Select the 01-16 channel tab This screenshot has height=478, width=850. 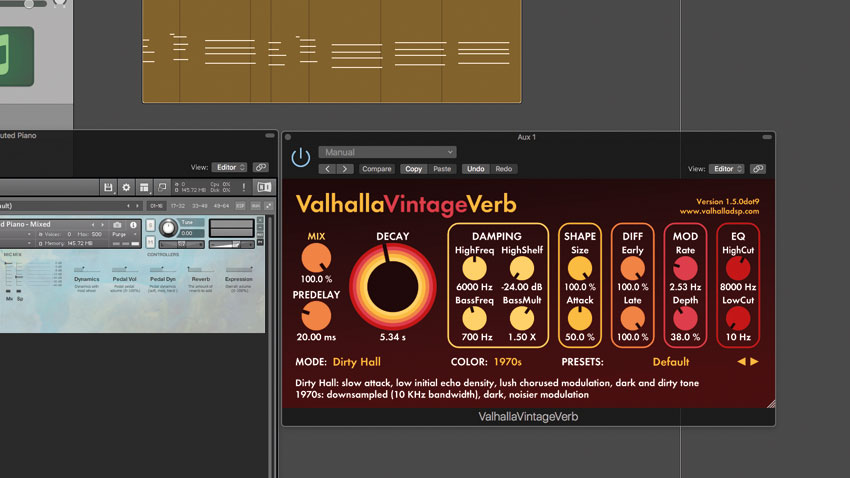[156, 206]
